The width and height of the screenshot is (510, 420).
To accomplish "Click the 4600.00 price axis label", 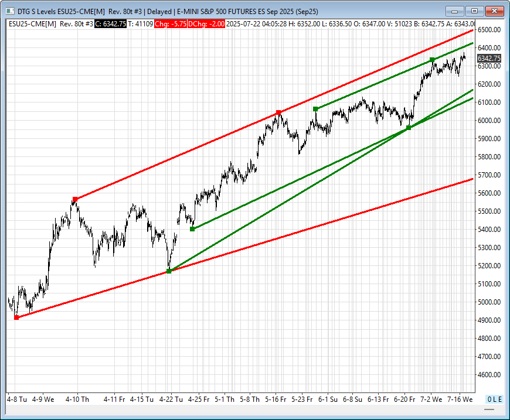I will pos(489,374).
